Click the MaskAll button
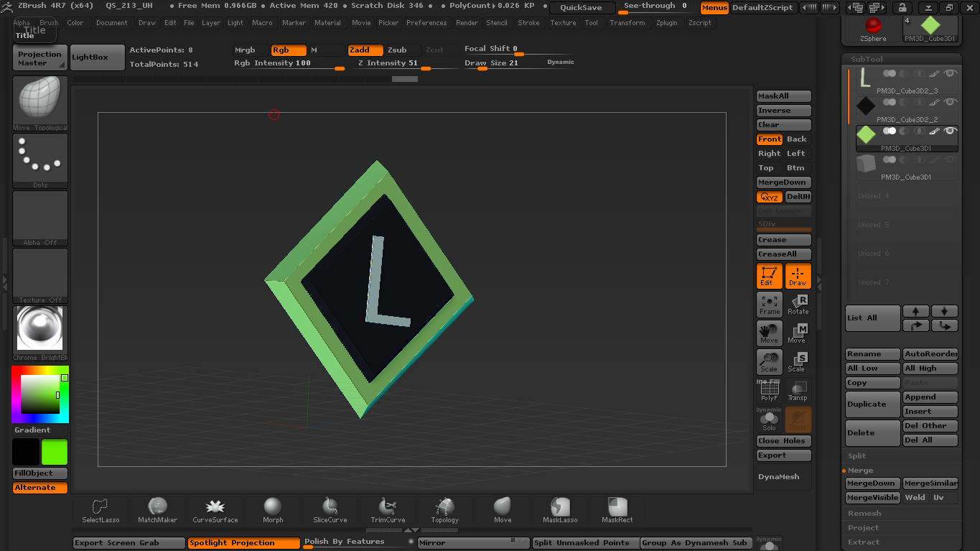 783,96
